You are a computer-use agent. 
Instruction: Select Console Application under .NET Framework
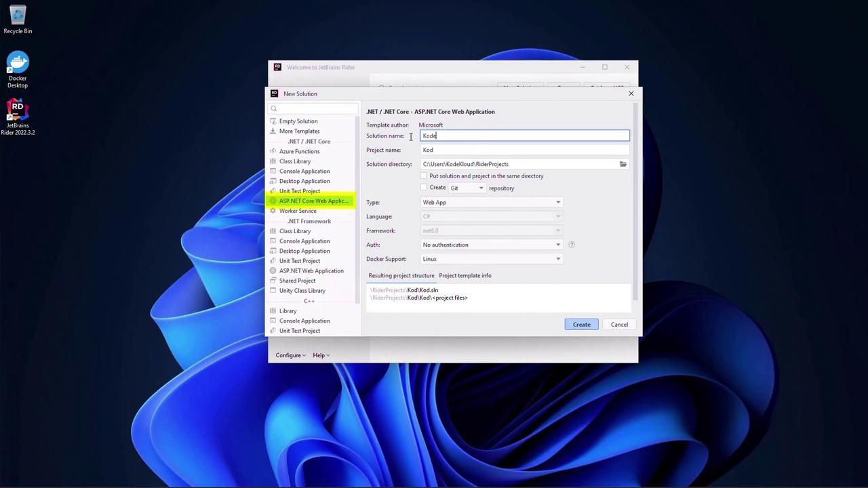point(304,241)
